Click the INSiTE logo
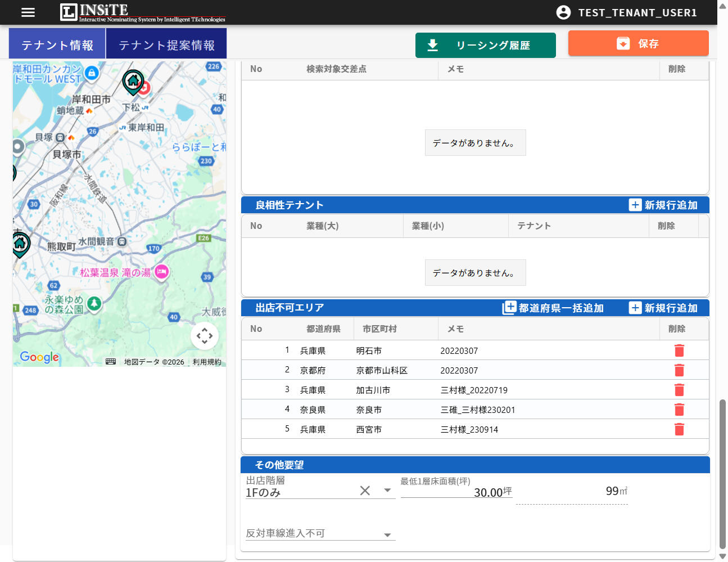Screen dimensions: 728x562 tap(93, 12)
